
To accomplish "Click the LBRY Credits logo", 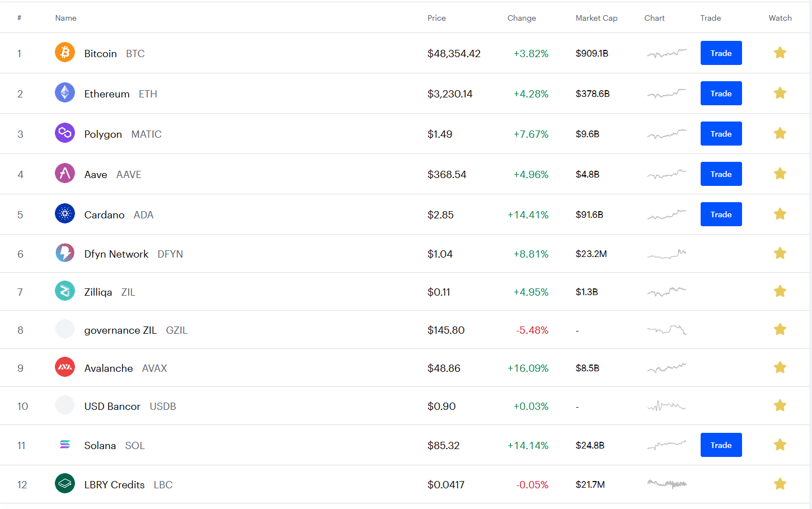I will pos(65,483).
